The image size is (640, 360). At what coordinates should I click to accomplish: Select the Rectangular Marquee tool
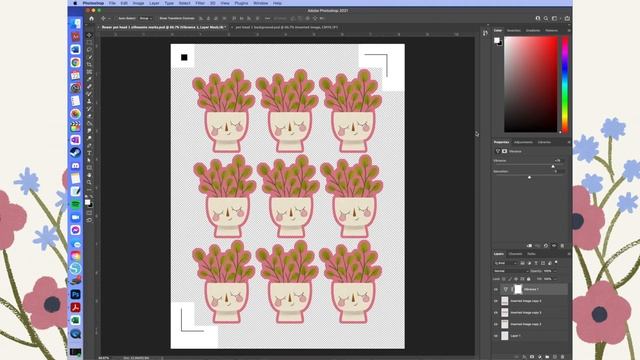[89, 42]
